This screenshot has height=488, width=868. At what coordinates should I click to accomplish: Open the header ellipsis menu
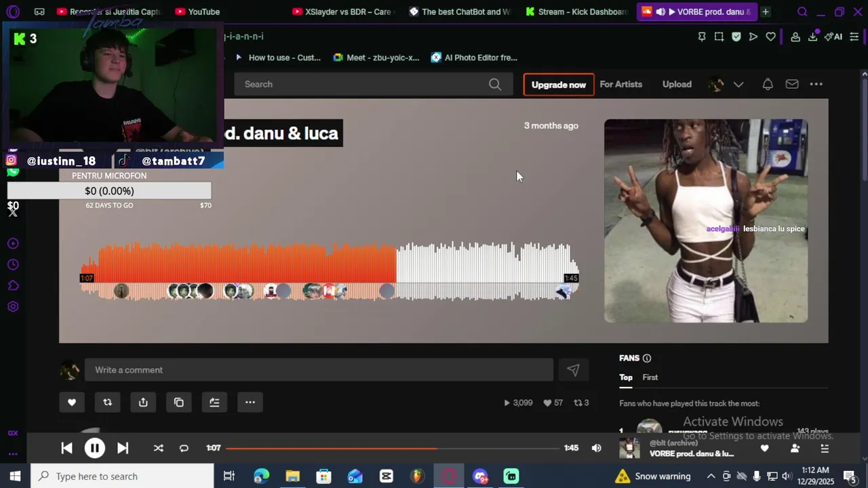click(816, 84)
